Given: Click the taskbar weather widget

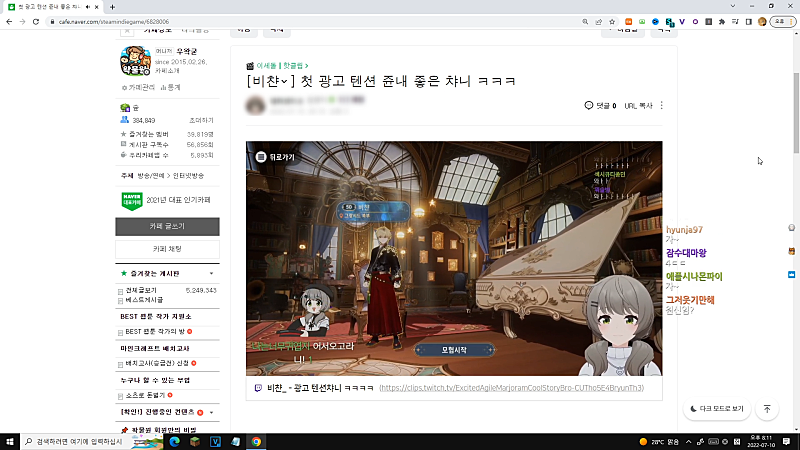Looking at the screenshot, I should point(659,442).
